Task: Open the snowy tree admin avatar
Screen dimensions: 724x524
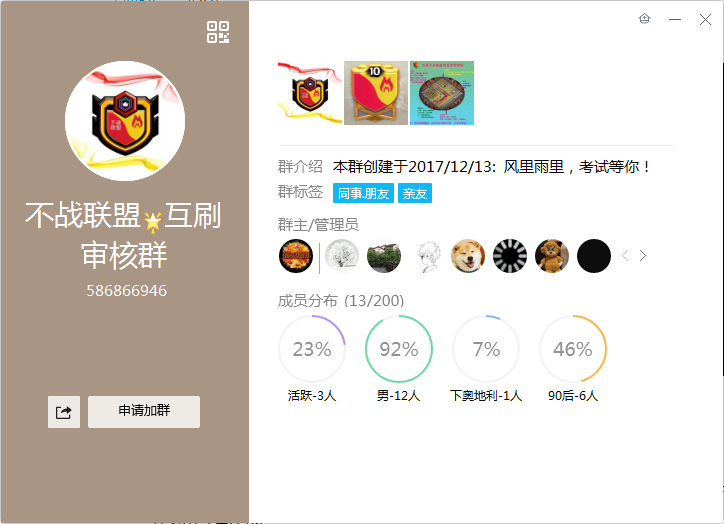Action: pyautogui.click(x=342, y=256)
